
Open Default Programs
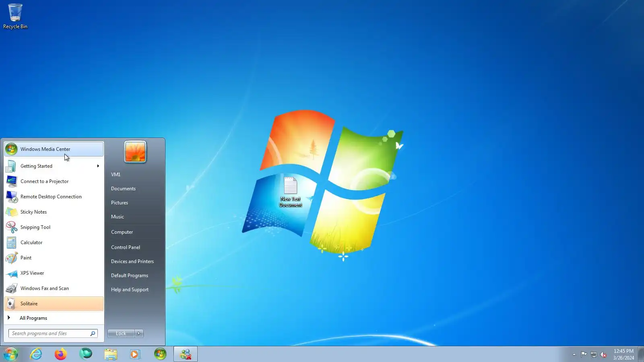pos(134,276)
